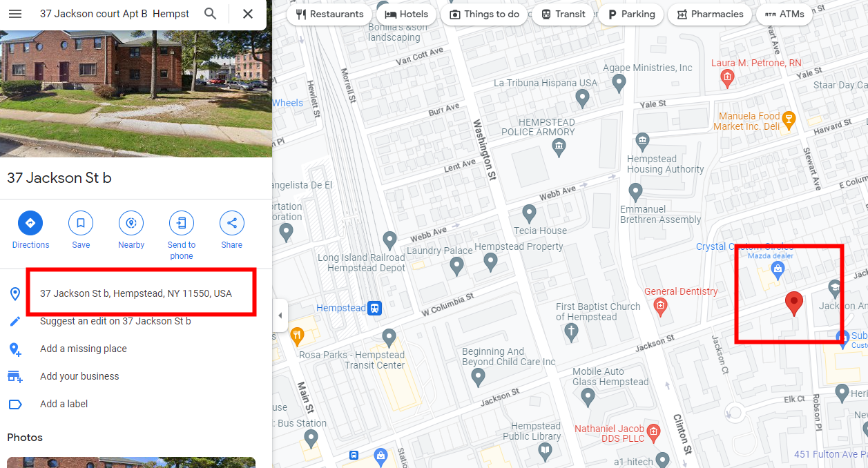This screenshot has width=868, height=468.
Task: Click Add a missing place
Action: [84, 349]
